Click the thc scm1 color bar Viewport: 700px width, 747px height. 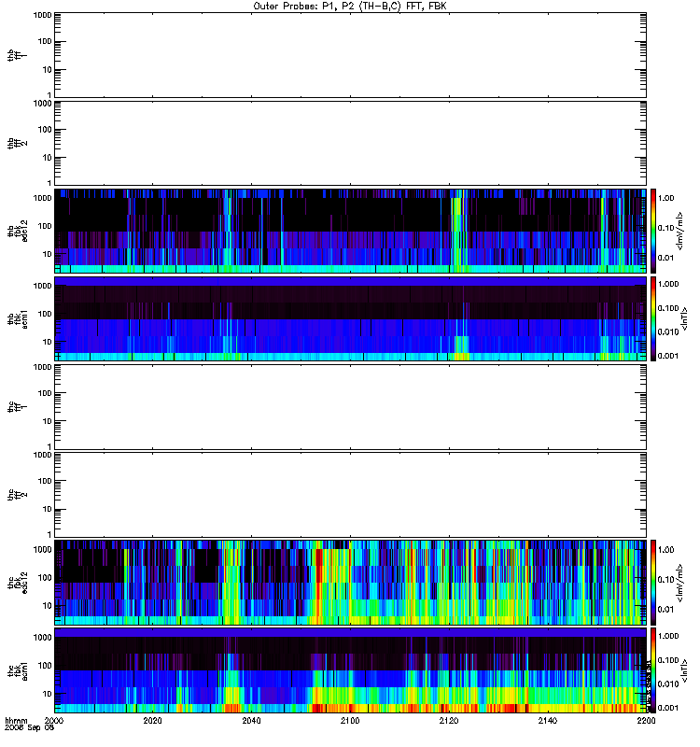tap(653, 670)
